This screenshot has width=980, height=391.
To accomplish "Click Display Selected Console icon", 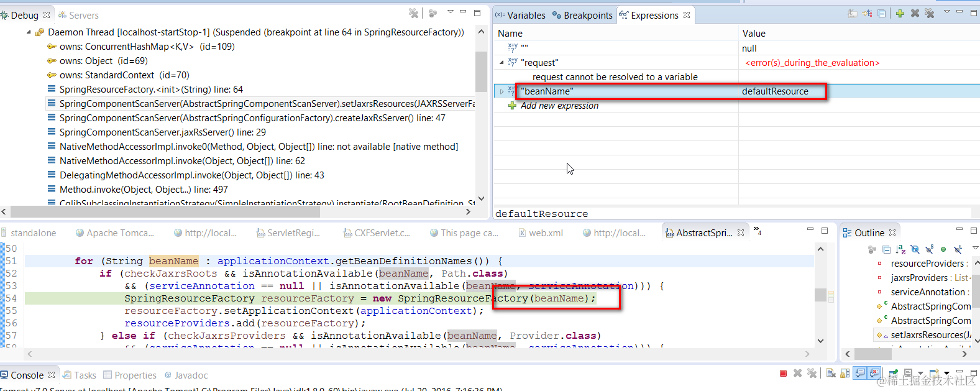I will coord(908,372).
